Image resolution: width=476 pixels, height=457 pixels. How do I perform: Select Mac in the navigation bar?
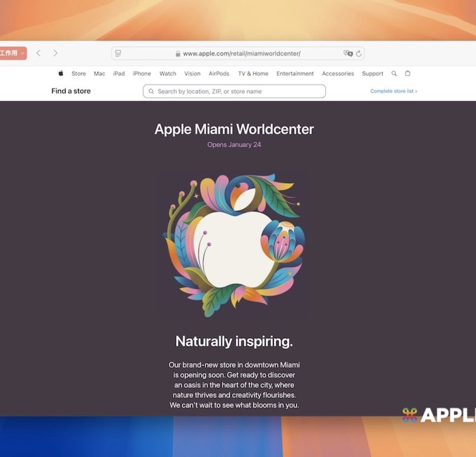99,74
